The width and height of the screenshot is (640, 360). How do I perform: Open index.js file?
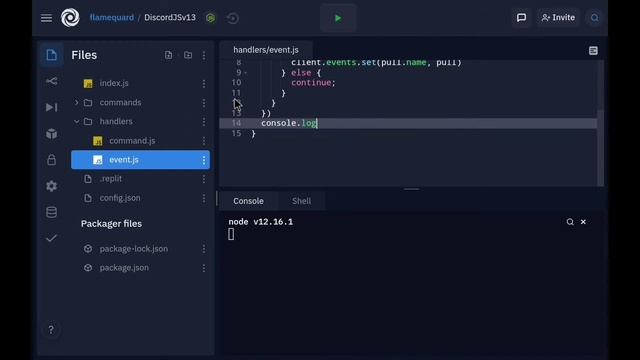[114, 83]
